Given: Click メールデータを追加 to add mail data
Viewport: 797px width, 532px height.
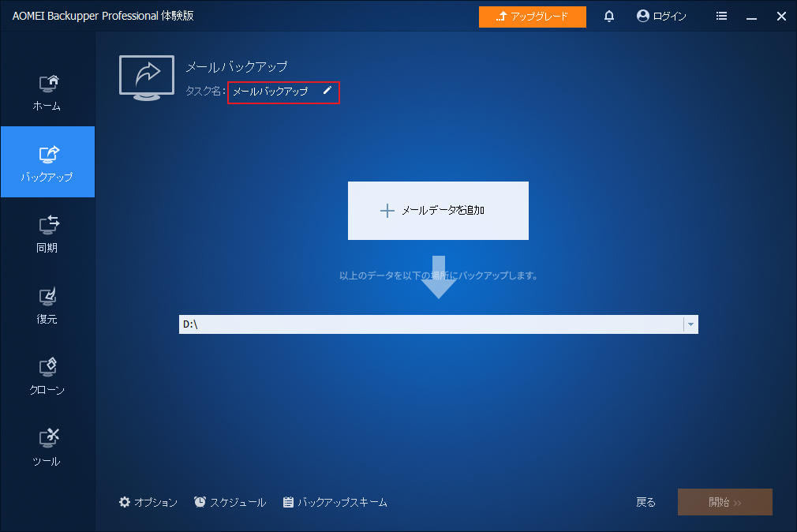Looking at the screenshot, I should 438,211.
